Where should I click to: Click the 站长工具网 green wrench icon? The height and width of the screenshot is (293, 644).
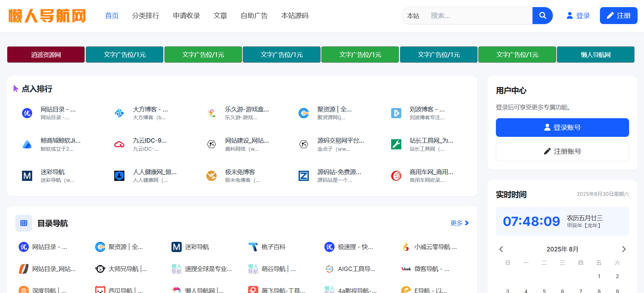396,144
